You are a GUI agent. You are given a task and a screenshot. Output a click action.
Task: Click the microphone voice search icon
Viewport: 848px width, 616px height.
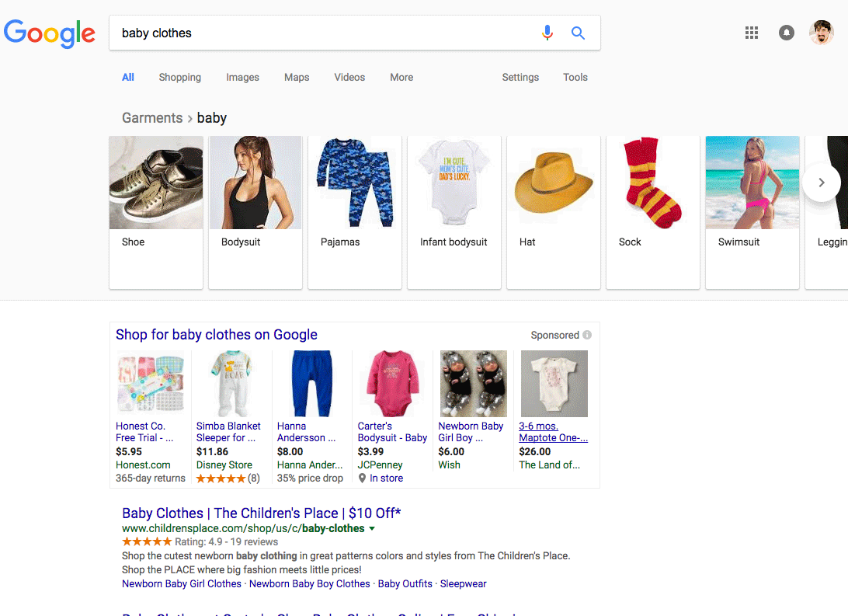(x=547, y=33)
